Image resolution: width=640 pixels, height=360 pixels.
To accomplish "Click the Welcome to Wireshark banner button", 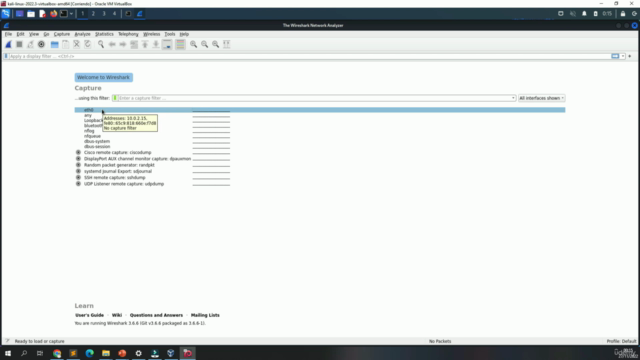I will [103, 77].
